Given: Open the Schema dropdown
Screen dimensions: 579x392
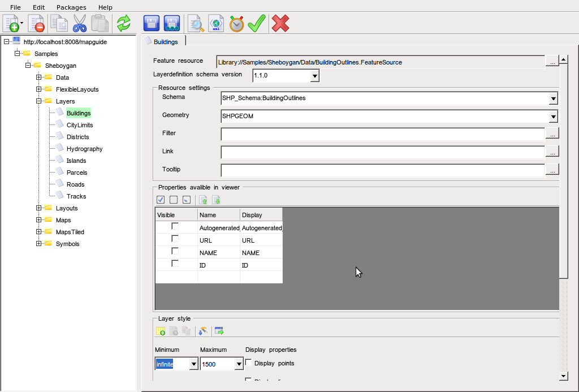Looking at the screenshot, I should tap(553, 99).
